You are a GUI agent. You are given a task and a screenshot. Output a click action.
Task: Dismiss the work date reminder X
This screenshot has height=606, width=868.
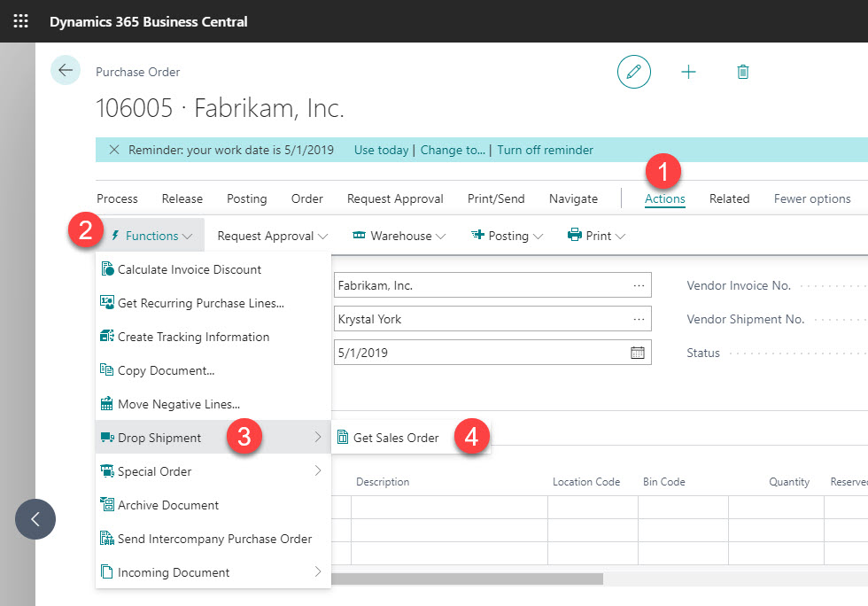[113, 150]
